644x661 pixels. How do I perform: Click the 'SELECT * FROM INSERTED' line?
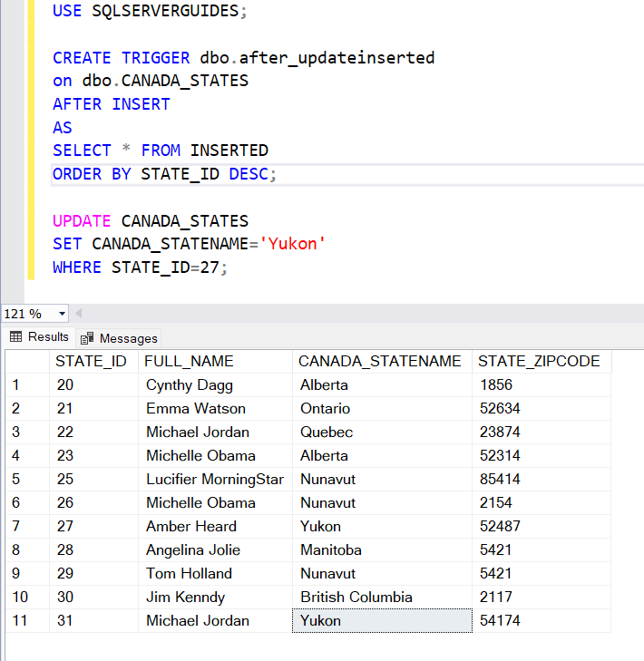tap(161, 151)
